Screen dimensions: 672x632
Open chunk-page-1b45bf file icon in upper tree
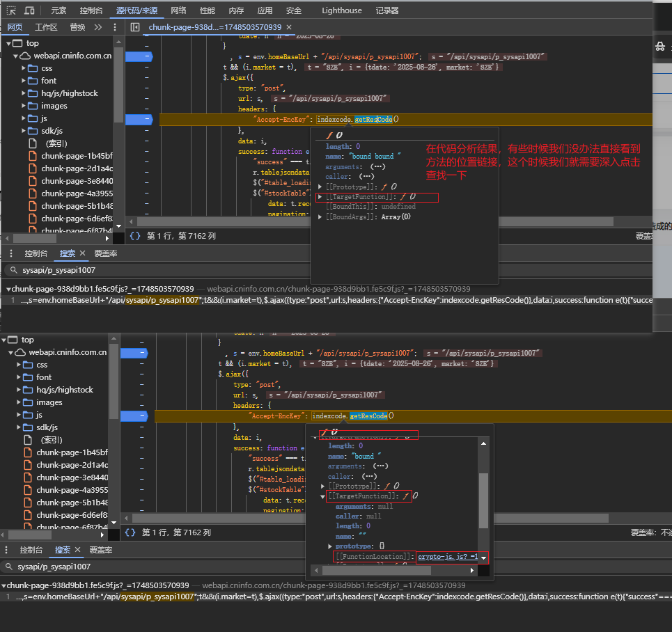point(33,156)
